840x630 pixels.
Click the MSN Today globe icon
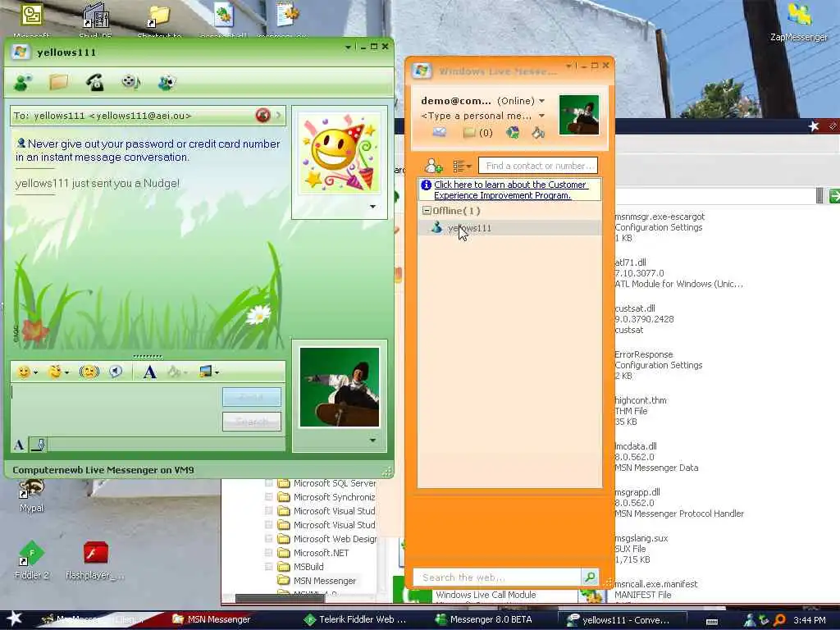(513, 132)
